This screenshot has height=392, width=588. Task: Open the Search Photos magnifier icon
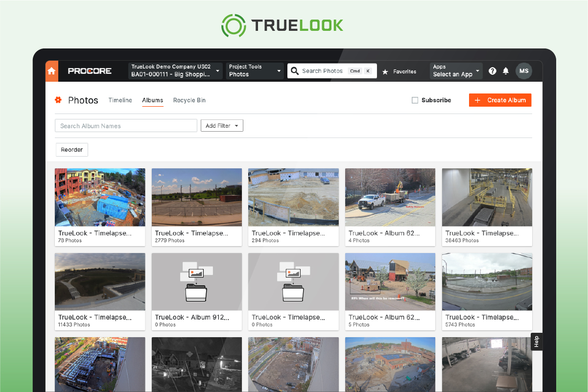[294, 71]
